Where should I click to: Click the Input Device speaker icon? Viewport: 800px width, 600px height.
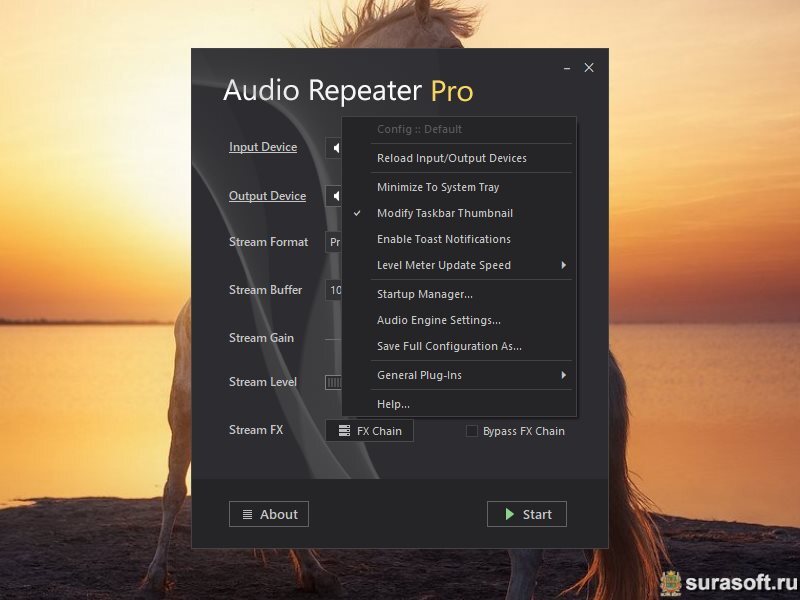pos(335,148)
